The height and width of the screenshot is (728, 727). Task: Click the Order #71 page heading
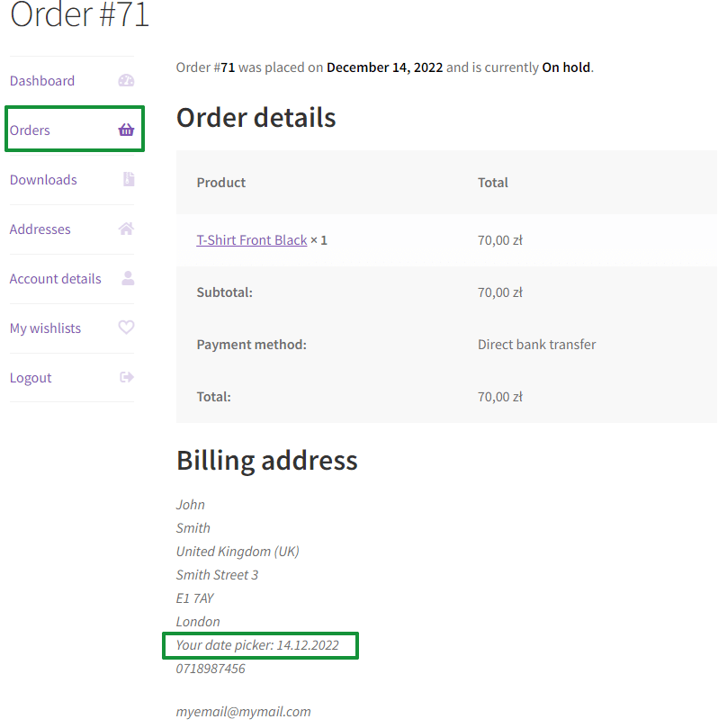79,14
